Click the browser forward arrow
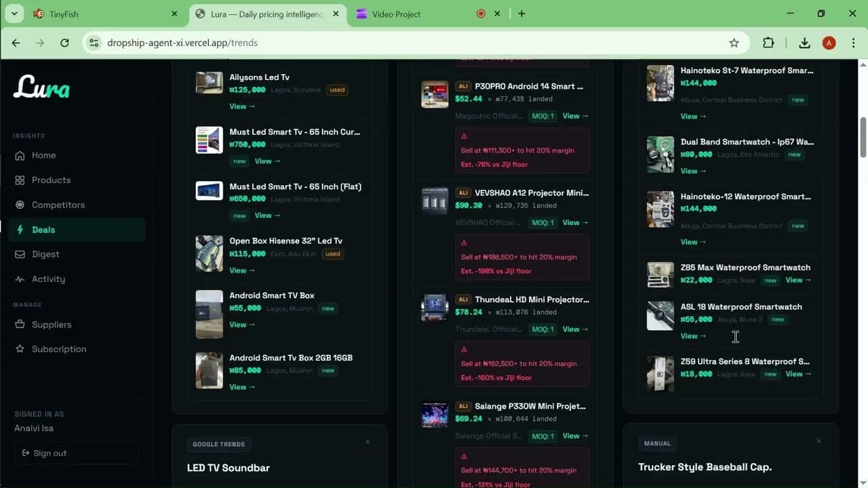868x488 pixels. (x=40, y=43)
